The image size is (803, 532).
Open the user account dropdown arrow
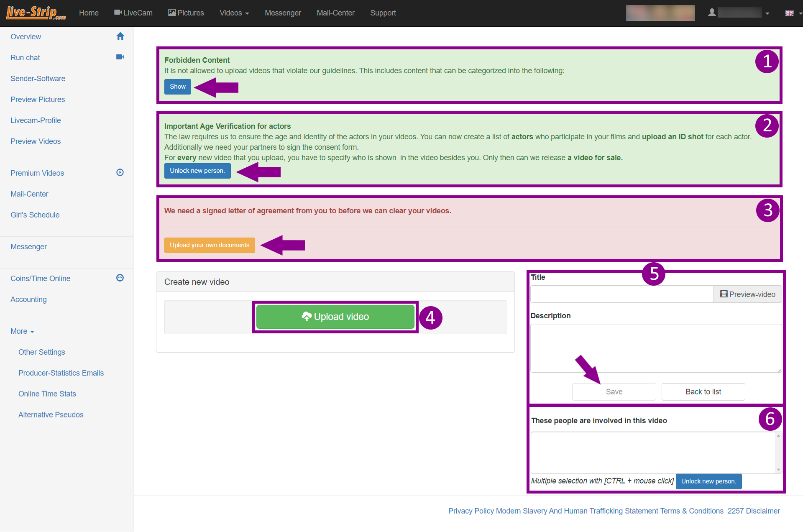pyautogui.click(x=767, y=13)
